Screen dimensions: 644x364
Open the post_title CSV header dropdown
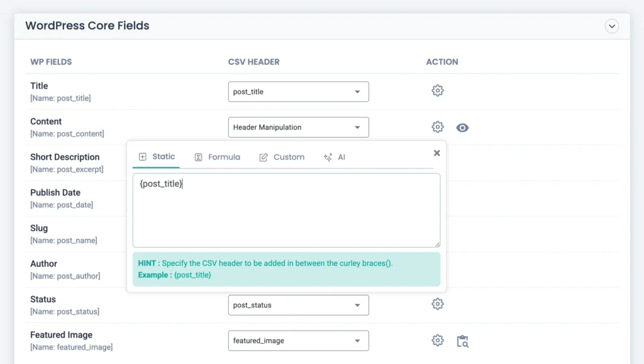(x=298, y=91)
